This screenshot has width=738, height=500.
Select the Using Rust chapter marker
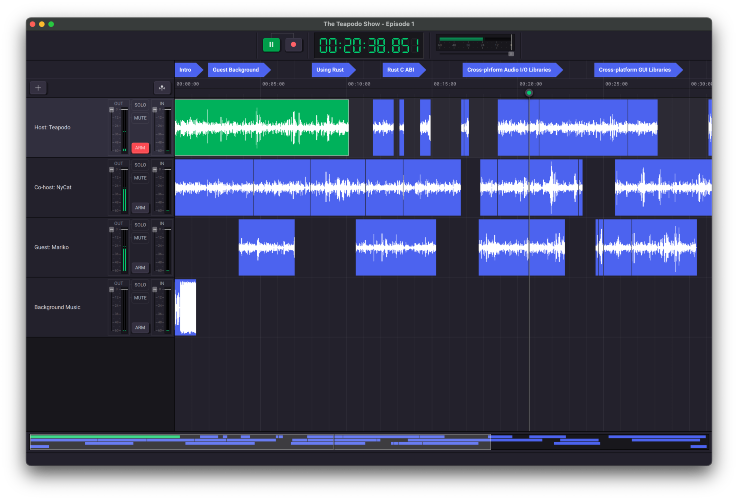328,70
